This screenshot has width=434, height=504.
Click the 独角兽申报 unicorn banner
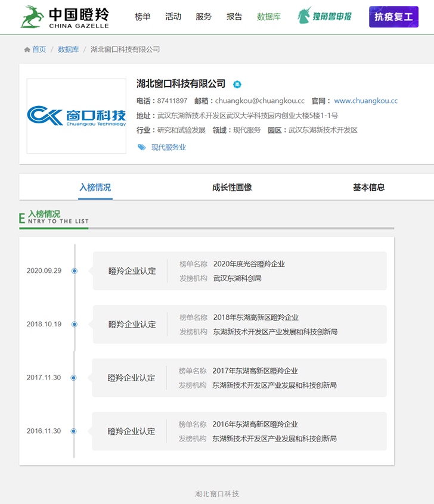pyautogui.click(x=324, y=15)
